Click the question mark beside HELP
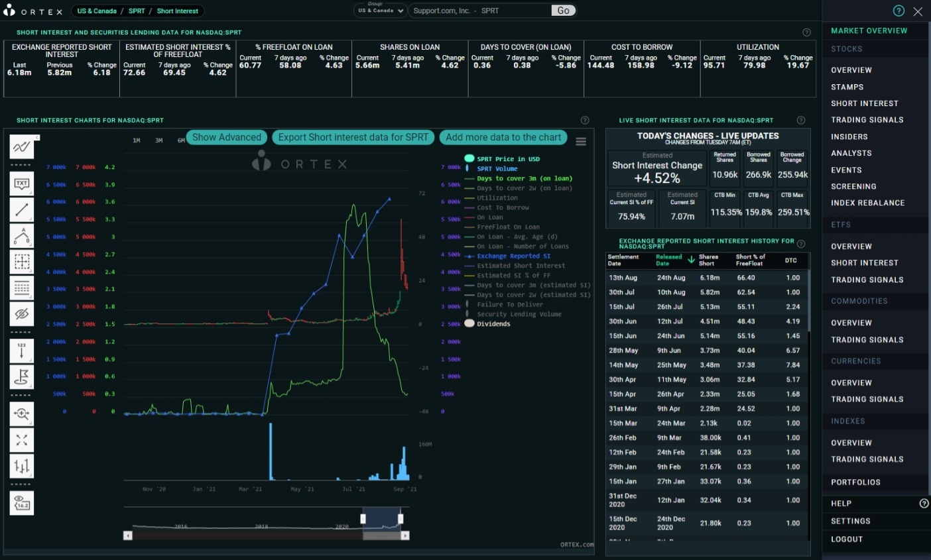This screenshot has width=931, height=560. [x=924, y=504]
